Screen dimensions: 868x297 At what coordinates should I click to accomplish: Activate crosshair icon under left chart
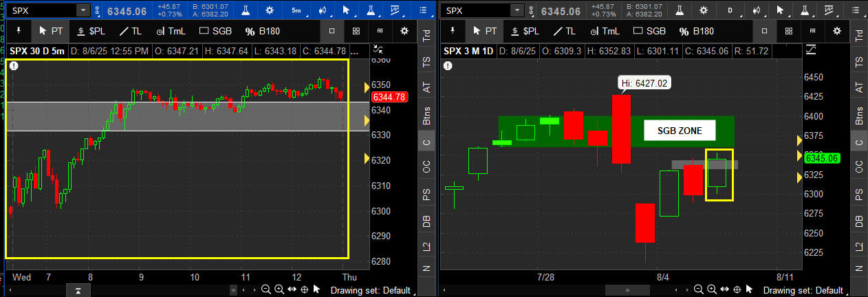click(305, 290)
